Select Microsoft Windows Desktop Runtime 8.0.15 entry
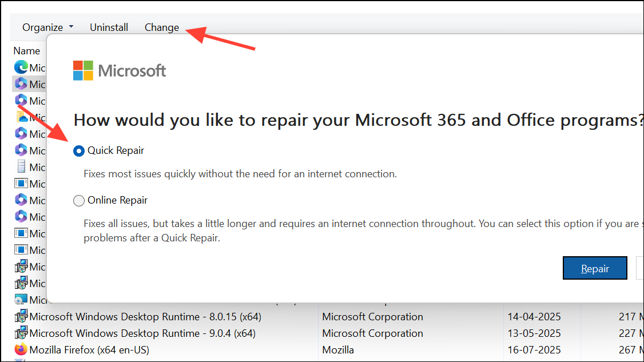 click(145, 316)
